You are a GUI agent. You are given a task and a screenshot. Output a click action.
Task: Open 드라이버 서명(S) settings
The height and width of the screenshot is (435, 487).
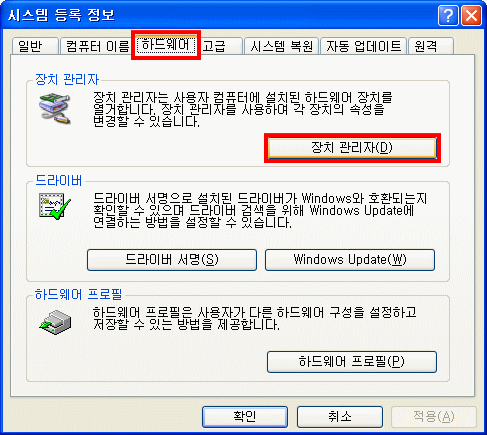coord(172,260)
